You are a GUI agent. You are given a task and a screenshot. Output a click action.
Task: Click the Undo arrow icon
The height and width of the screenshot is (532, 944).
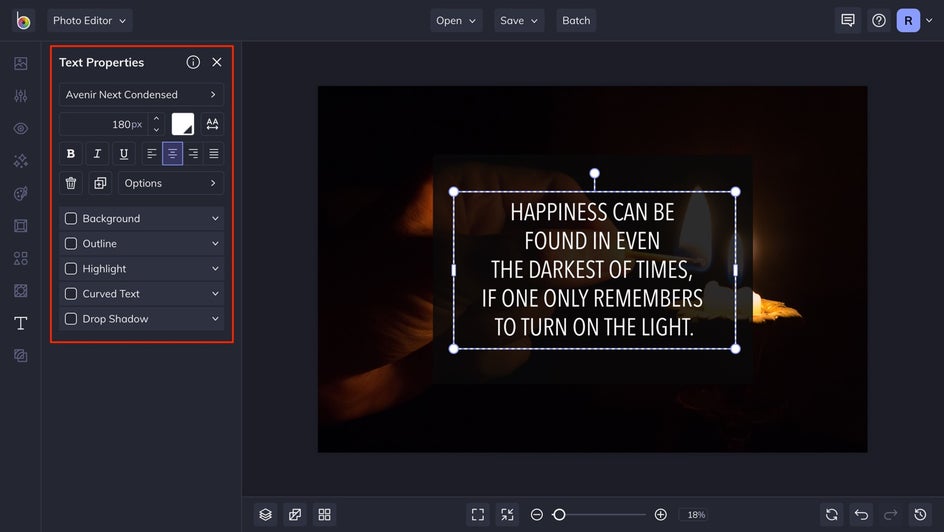coord(861,514)
